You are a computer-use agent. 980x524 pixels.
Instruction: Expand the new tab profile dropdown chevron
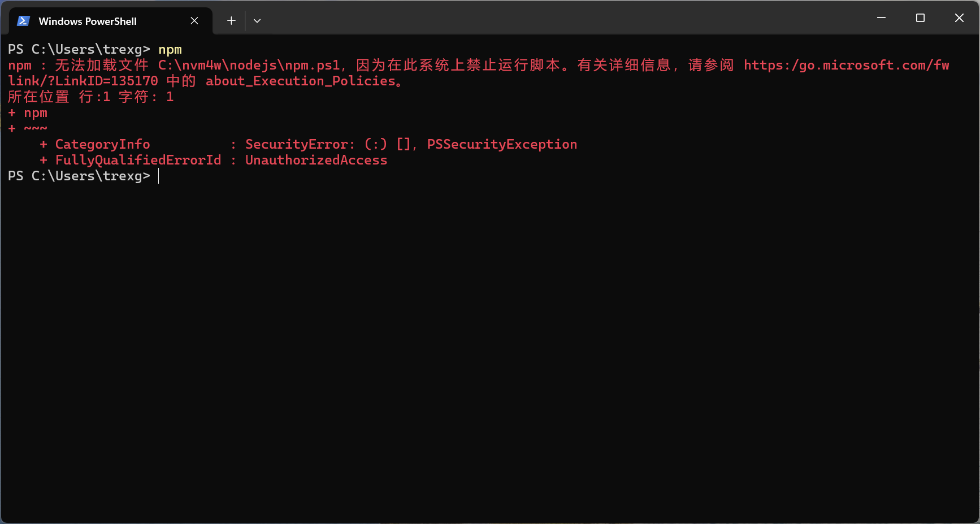257,21
